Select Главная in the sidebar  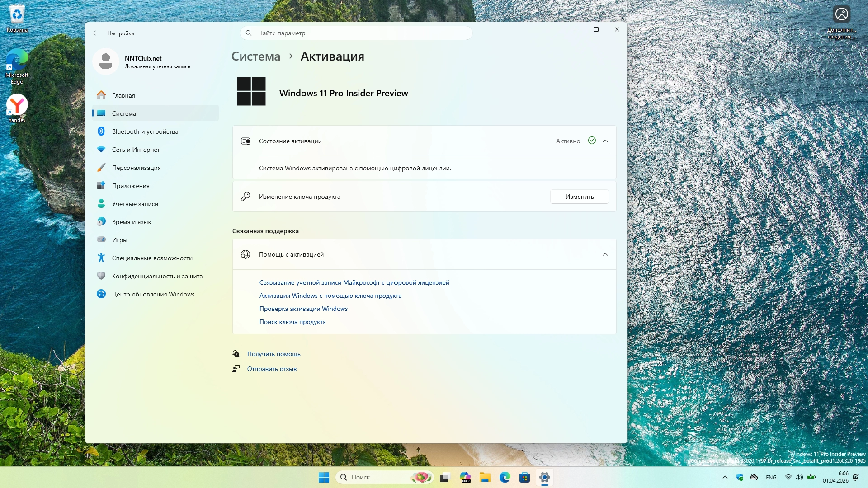click(123, 95)
